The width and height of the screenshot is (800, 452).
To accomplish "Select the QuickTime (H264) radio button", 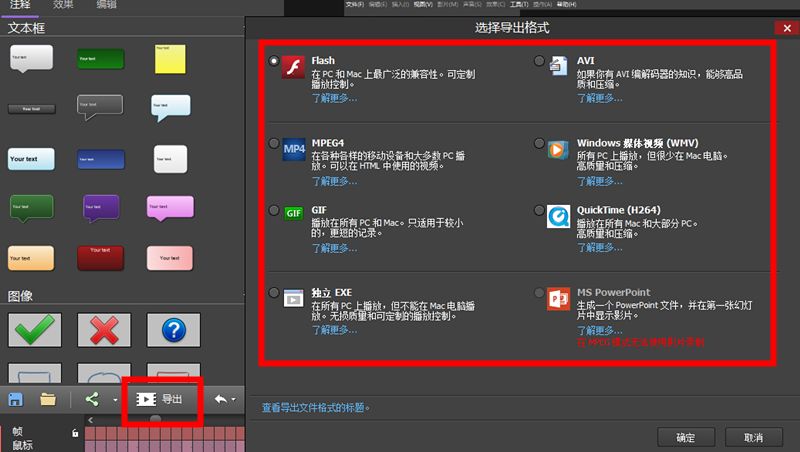I will [539, 210].
